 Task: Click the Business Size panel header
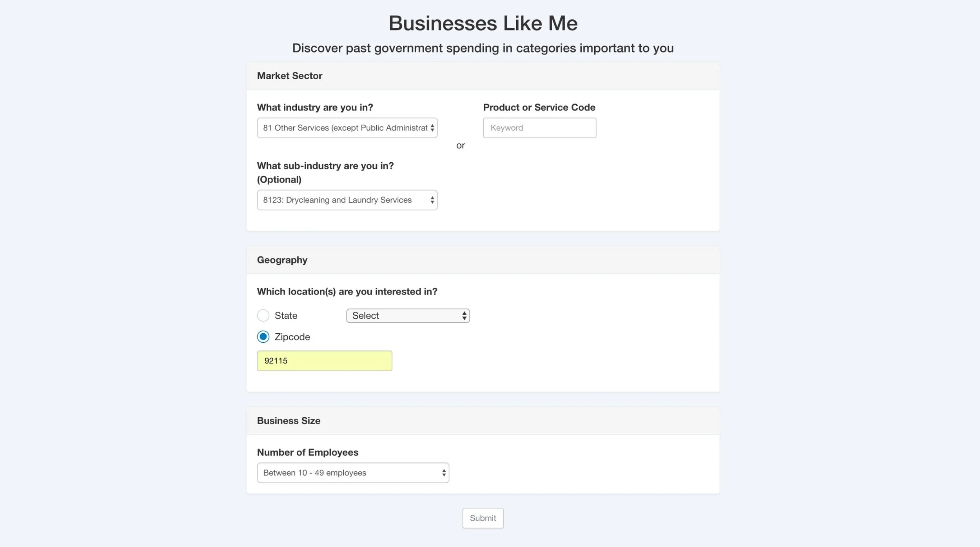[x=483, y=421]
